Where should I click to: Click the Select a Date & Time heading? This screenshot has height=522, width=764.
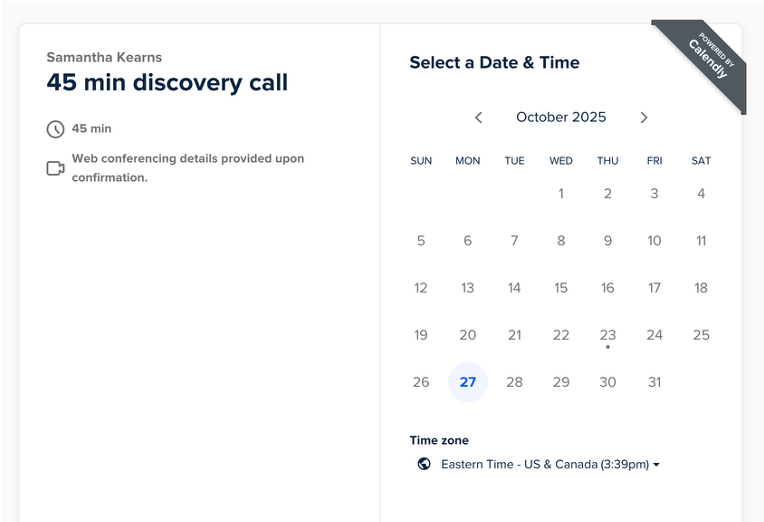pos(495,63)
